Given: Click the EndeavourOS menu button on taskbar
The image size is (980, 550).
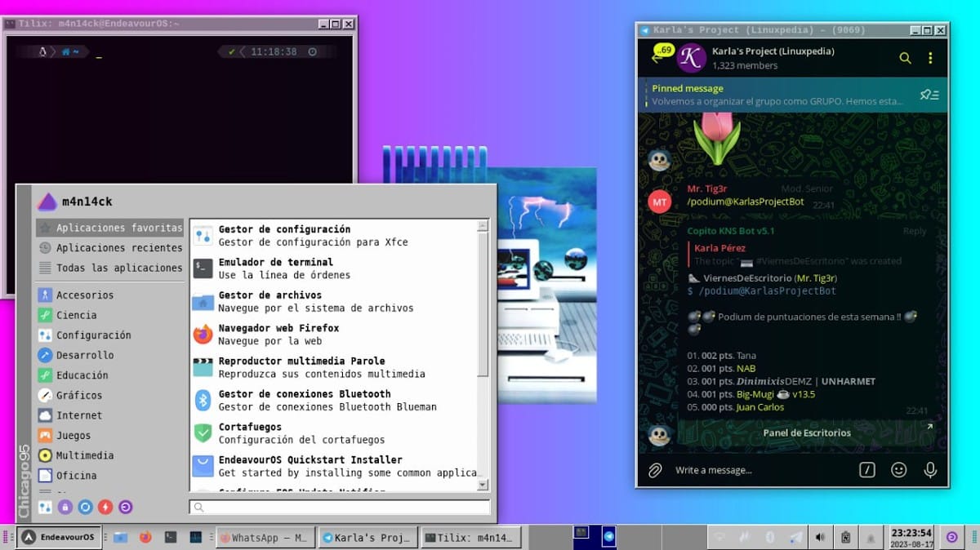Looking at the screenshot, I should coord(58,537).
